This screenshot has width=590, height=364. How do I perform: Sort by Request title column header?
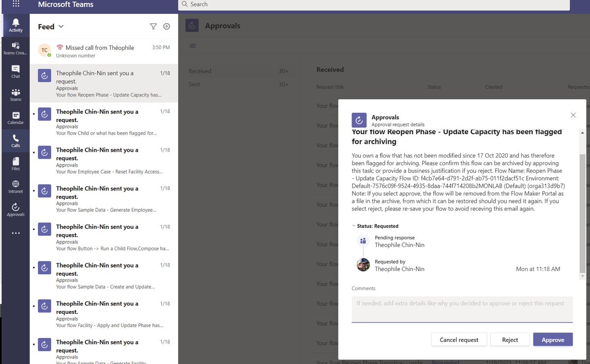[330, 87]
